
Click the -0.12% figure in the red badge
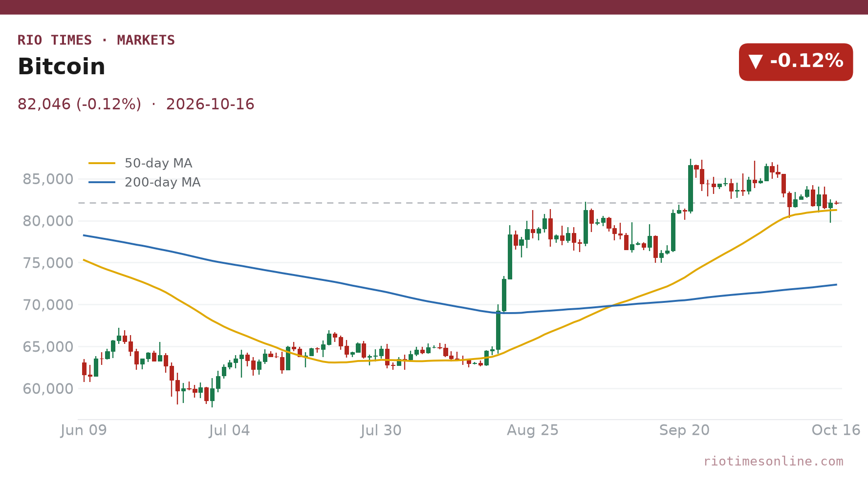pyautogui.click(x=806, y=61)
